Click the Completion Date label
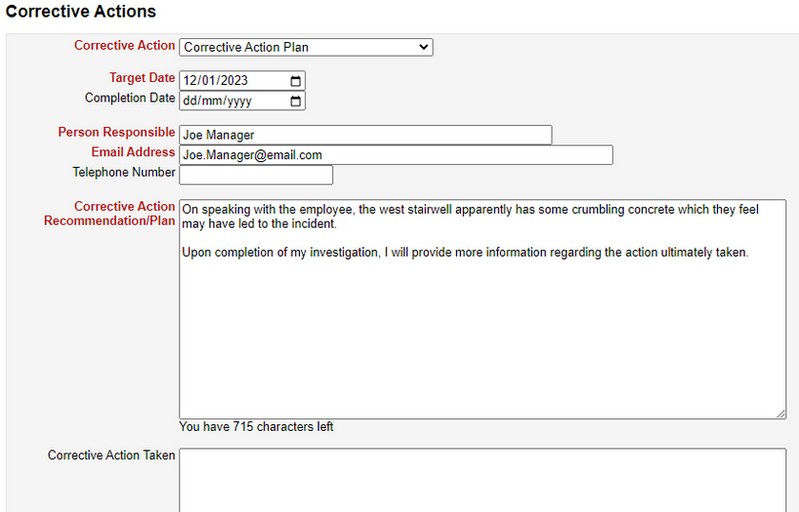 [130, 98]
